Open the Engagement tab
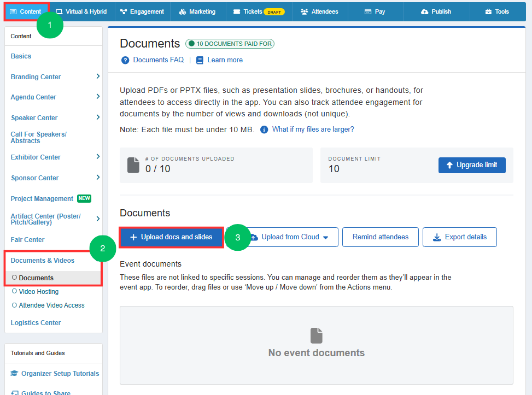Screen dimensions: 532x395 coord(142,12)
